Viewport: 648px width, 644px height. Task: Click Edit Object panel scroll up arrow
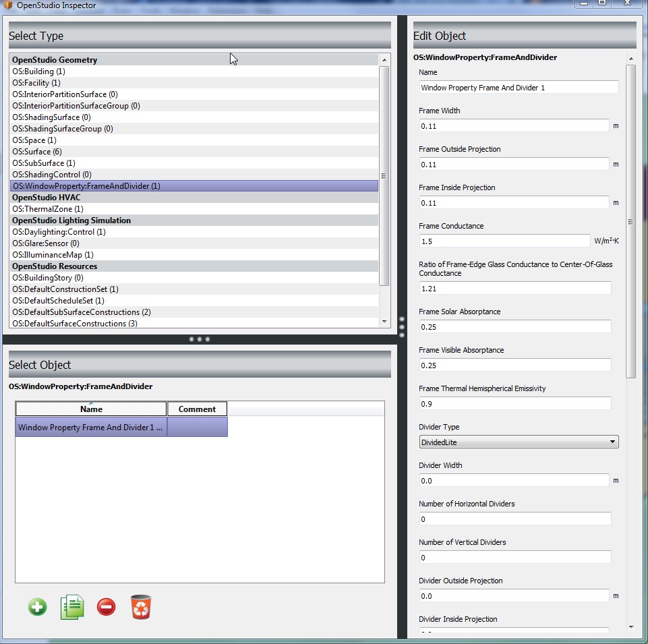(x=631, y=59)
